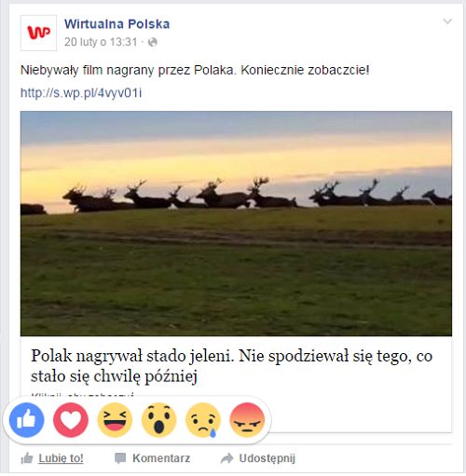Open post options chevron dropdown
The width and height of the screenshot is (466, 476).
447,21
